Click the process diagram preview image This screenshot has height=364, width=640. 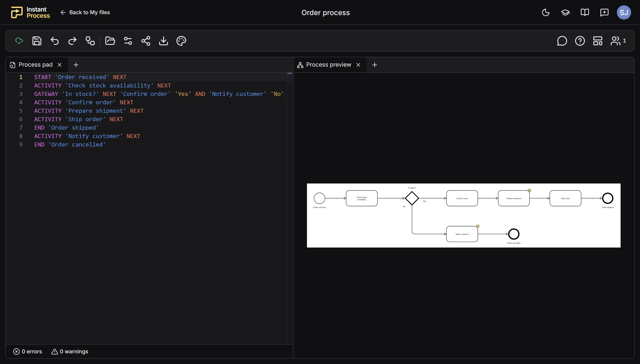coord(464,216)
